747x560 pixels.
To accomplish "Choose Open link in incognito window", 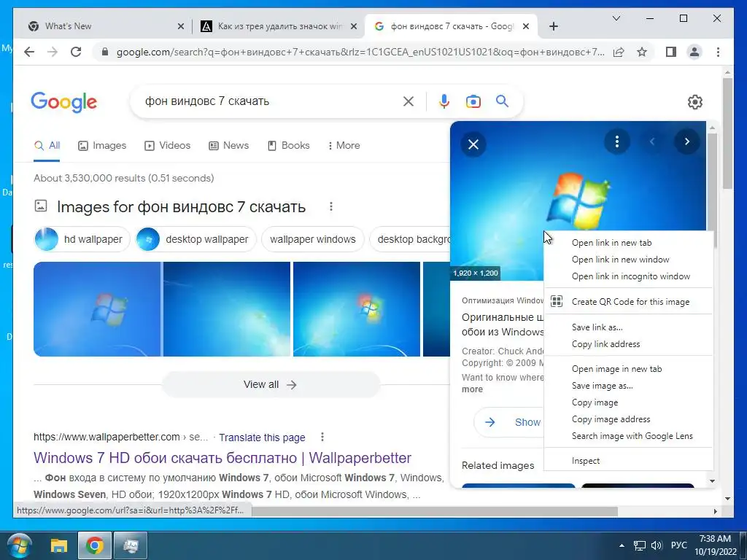I will 628,276.
